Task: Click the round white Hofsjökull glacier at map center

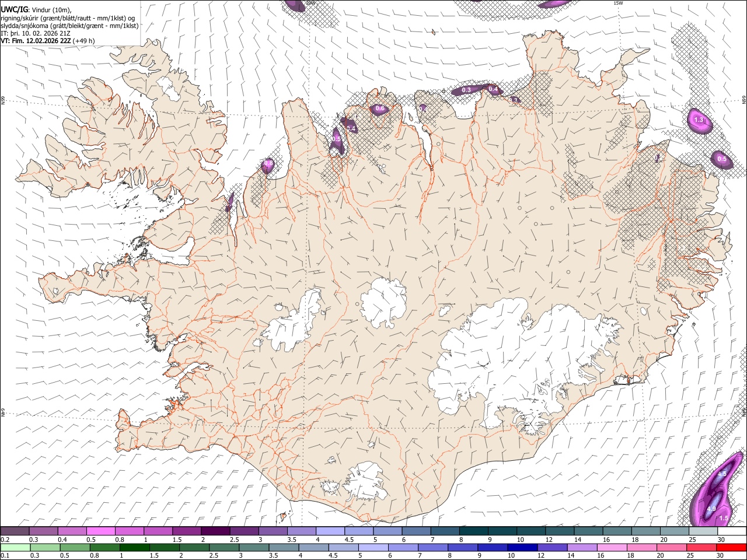Action: point(384,302)
